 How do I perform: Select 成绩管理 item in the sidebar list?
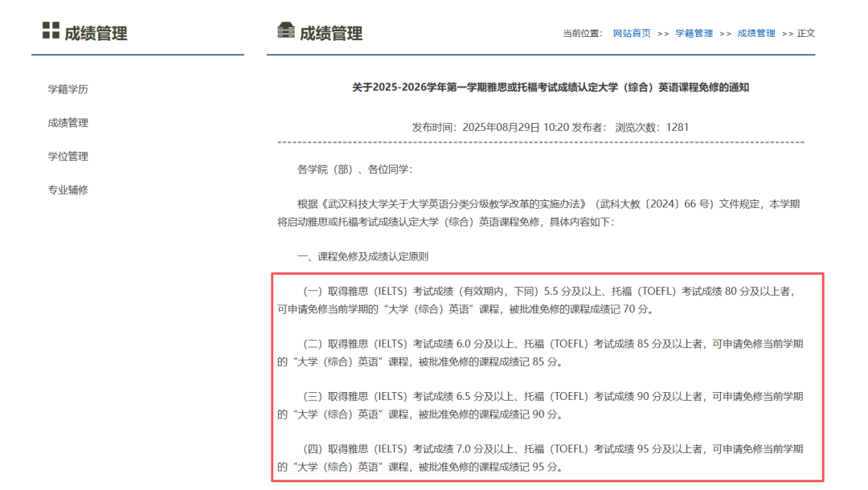(x=68, y=123)
